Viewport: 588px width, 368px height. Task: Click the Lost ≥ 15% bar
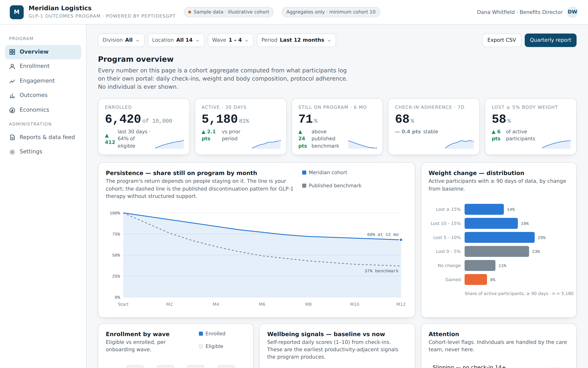484,209
